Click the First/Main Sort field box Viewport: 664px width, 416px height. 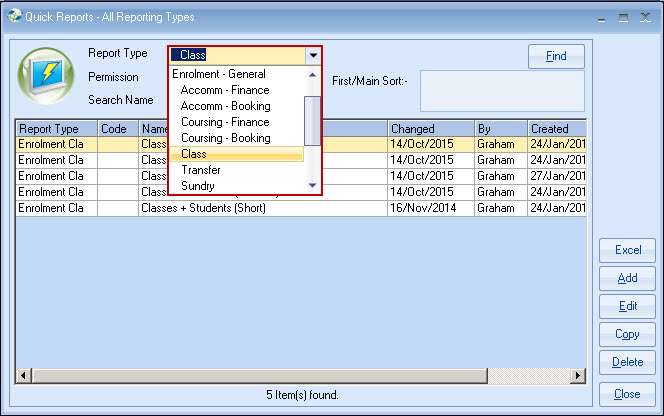(x=502, y=91)
